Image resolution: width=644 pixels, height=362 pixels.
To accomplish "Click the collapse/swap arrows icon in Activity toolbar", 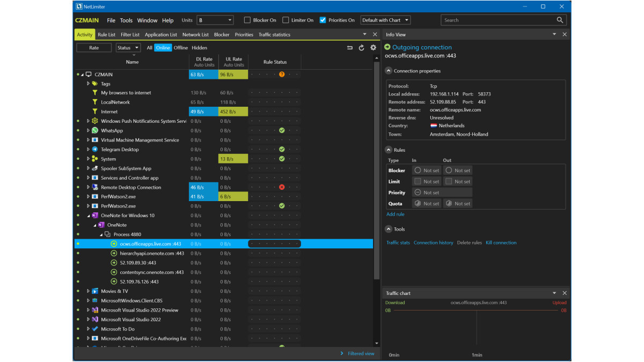I will [x=350, y=48].
